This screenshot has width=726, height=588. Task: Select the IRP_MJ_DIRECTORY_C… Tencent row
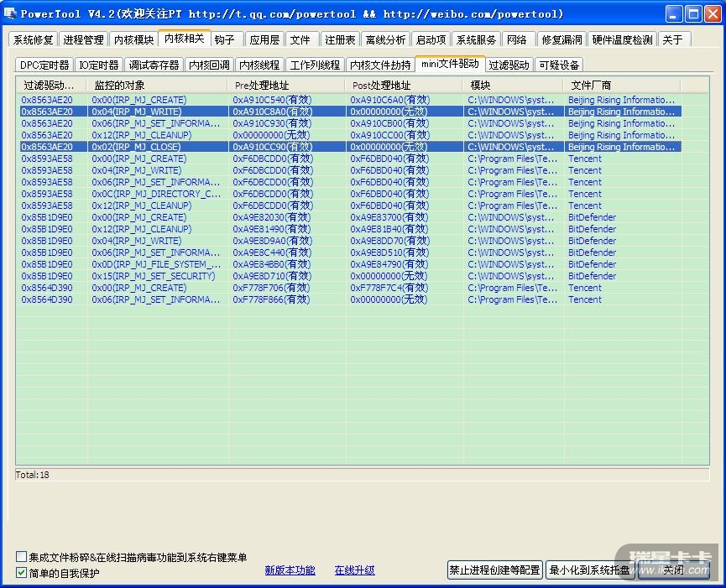pyautogui.click(x=156, y=194)
